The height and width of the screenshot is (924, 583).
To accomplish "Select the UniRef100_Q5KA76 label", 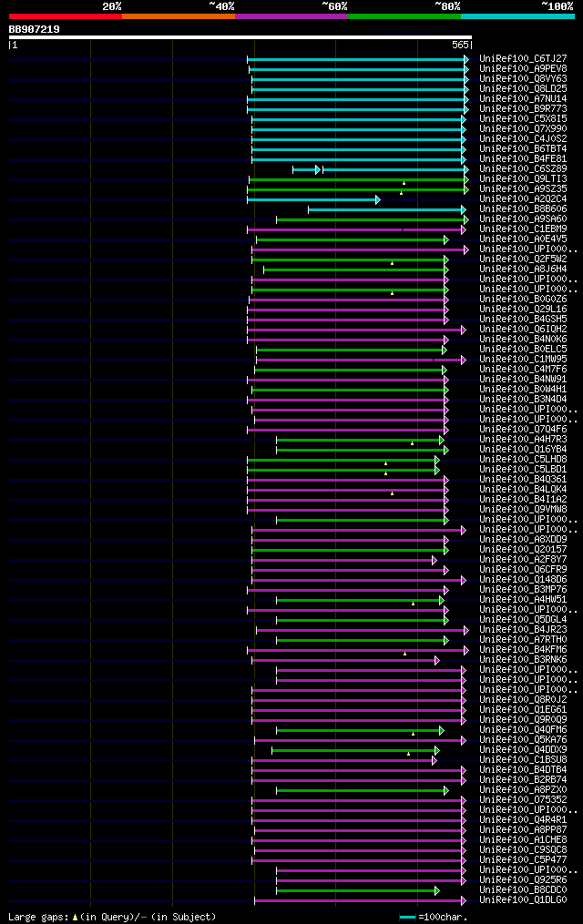I will tap(523, 740).
